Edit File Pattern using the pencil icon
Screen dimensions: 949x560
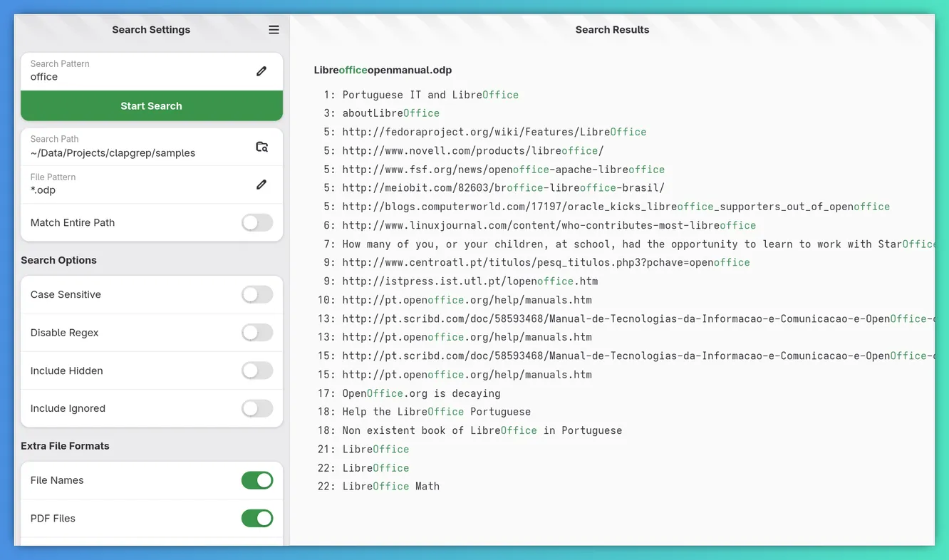[x=261, y=185]
